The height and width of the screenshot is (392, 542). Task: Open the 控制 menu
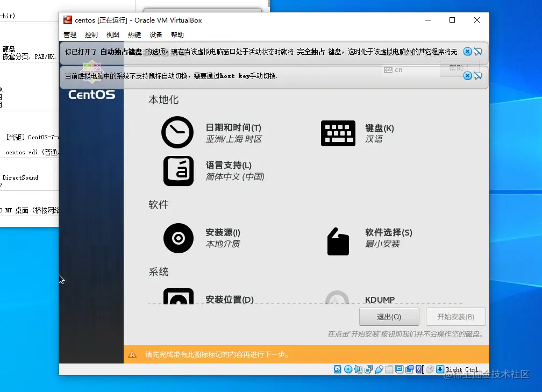91,34
